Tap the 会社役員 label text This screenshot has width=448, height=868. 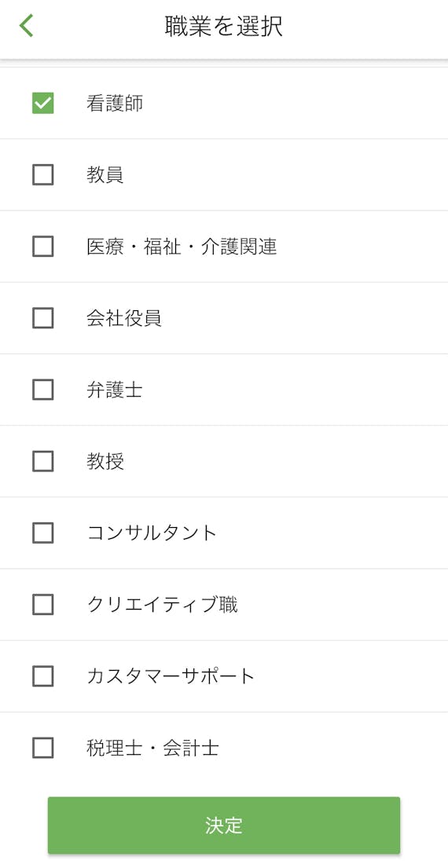124,318
